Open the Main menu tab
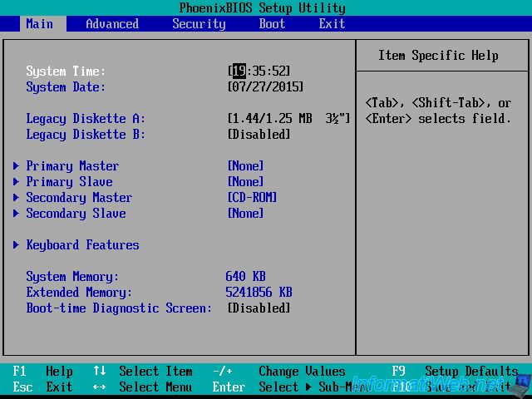Image resolution: width=532 pixels, height=399 pixels. click(43, 24)
